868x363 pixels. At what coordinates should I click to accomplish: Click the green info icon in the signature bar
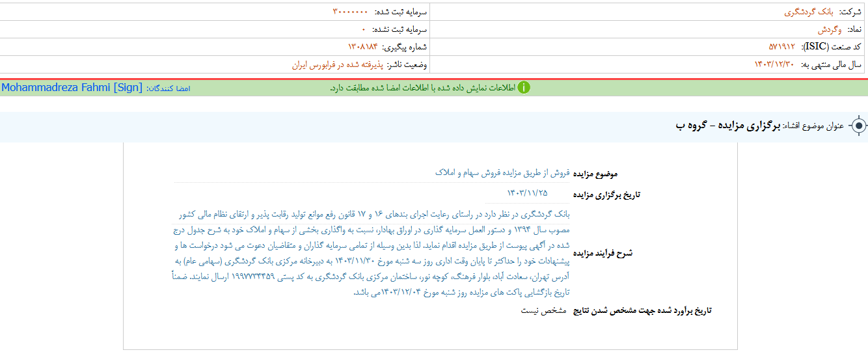pos(524,88)
